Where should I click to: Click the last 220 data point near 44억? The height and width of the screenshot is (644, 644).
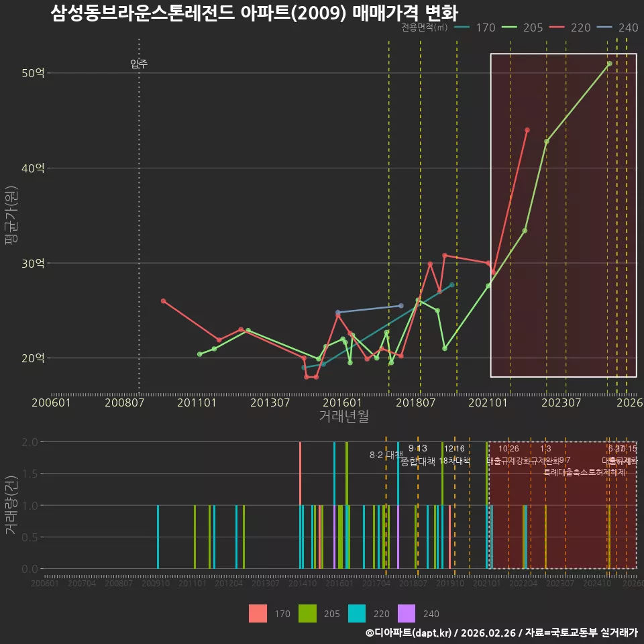527,130
